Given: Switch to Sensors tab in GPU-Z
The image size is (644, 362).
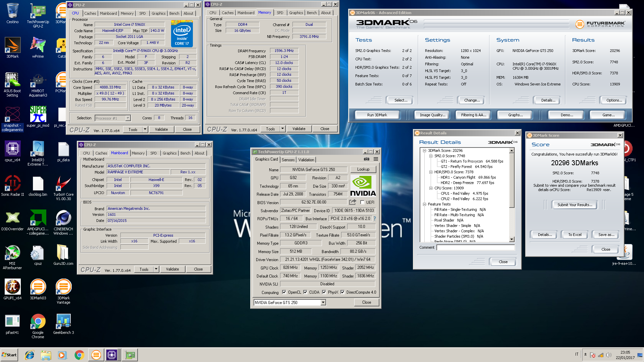Looking at the screenshot, I should [x=288, y=160].
